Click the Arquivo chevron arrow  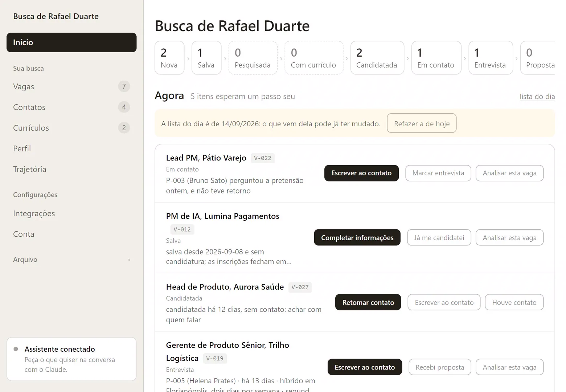(x=129, y=260)
